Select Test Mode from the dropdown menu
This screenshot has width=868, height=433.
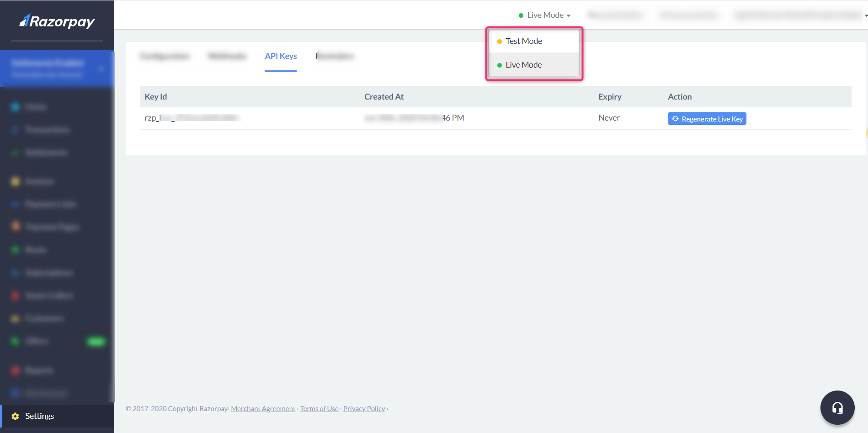click(534, 41)
